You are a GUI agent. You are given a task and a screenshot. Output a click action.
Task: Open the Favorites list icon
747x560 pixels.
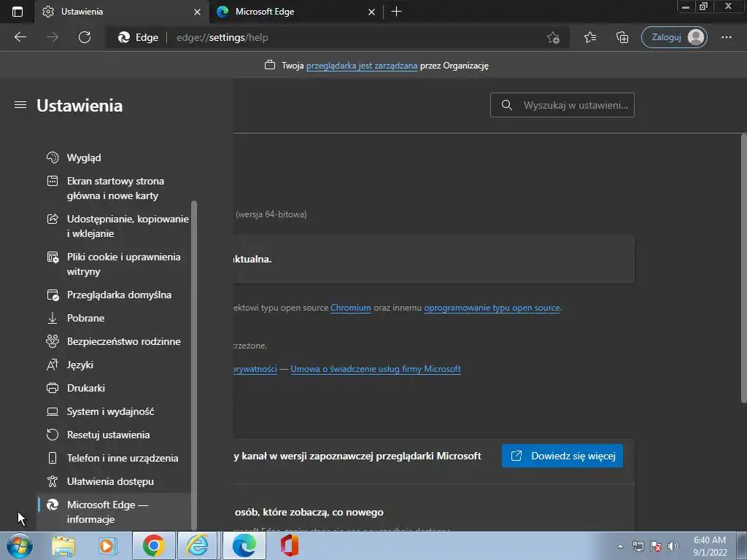coord(589,37)
